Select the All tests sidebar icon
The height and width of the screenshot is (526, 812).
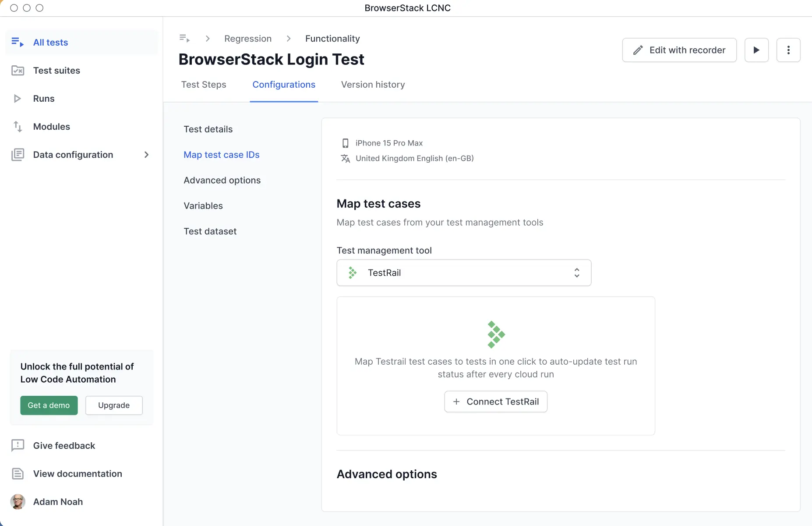18,42
